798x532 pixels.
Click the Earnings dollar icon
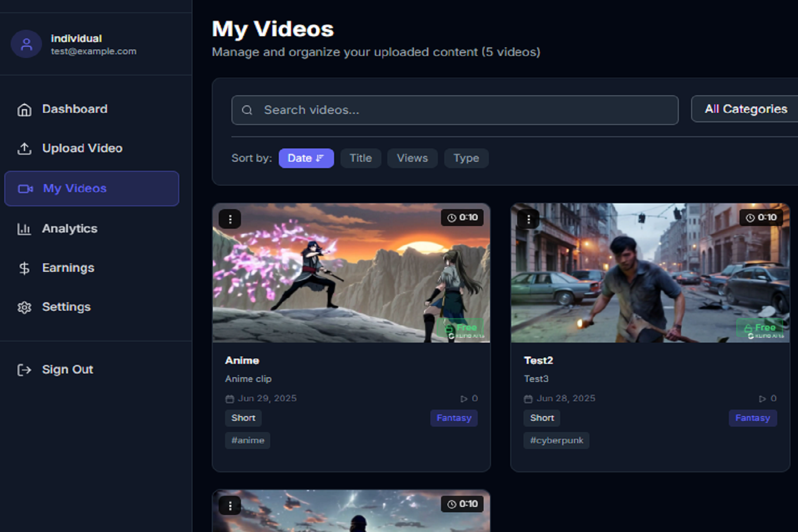coord(24,268)
